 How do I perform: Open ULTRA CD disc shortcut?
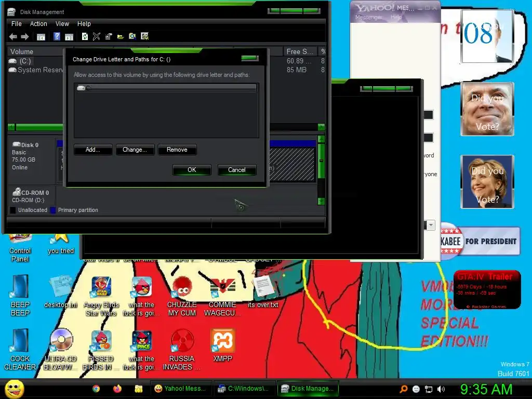coord(61,350)
